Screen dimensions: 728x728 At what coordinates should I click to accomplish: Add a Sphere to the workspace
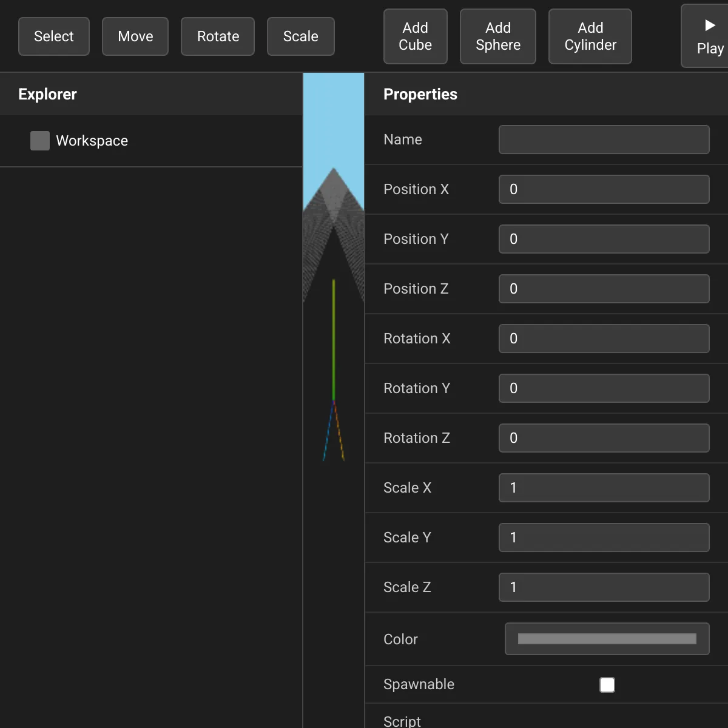tap(497, 36)
